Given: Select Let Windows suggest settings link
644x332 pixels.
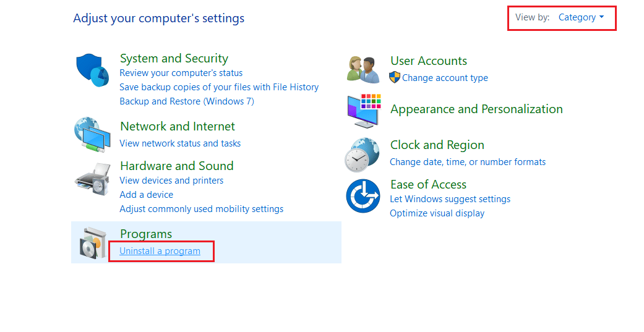Looking at the screenshot, I should tap(450, 199).
